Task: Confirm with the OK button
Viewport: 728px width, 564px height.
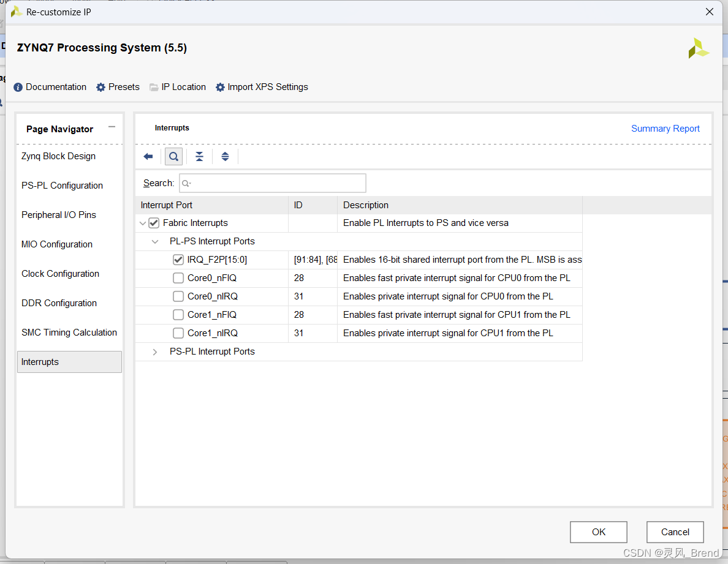Action: 599,532
